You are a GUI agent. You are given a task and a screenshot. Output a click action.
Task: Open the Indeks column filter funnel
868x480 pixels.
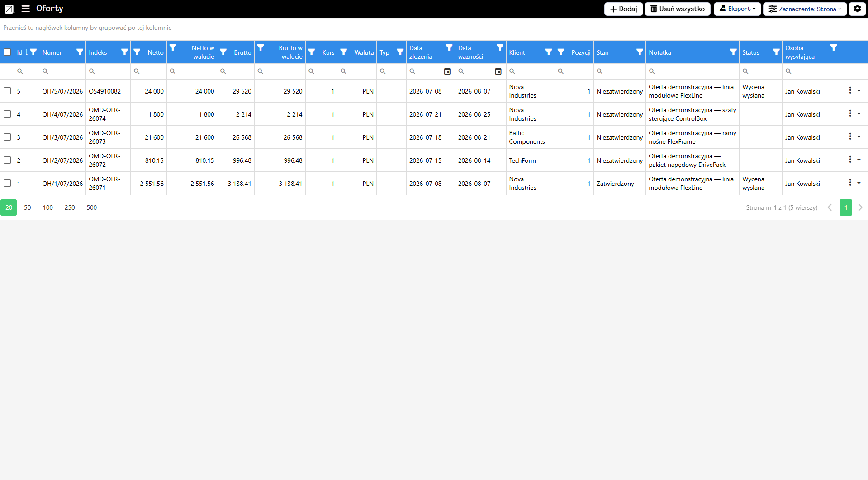click(124, 52)
